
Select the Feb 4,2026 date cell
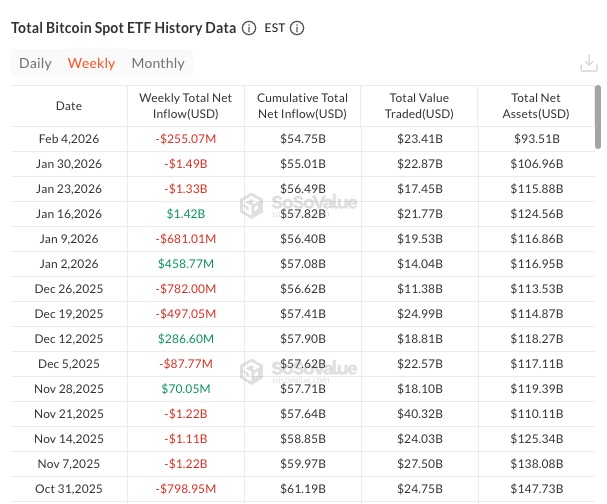tap(69, 137)
